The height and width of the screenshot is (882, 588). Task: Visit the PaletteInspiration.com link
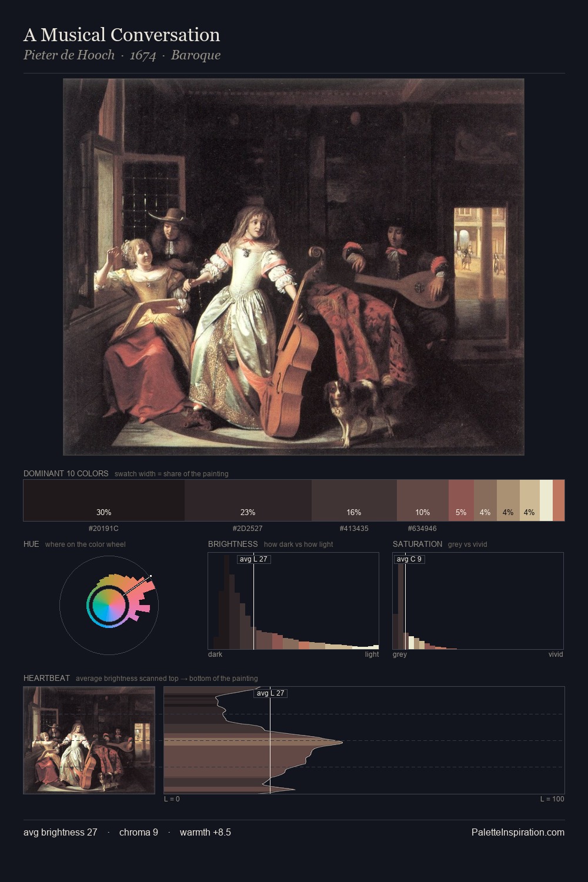(x=518, y=832)
